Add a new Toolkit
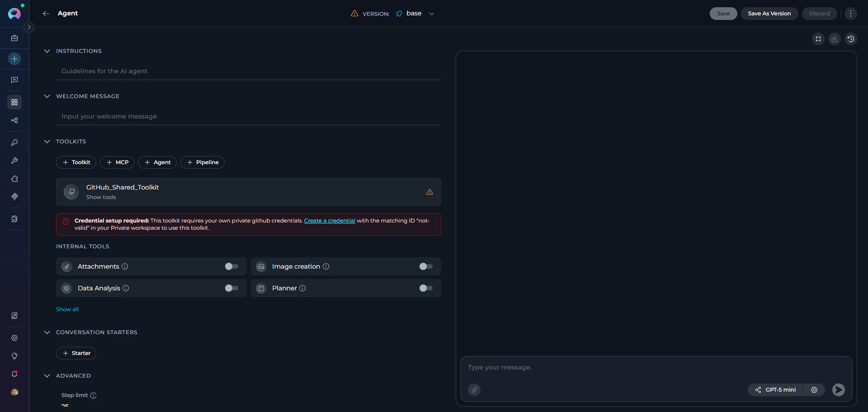Viewport: 868px width, 412px height. coord(76,162)
